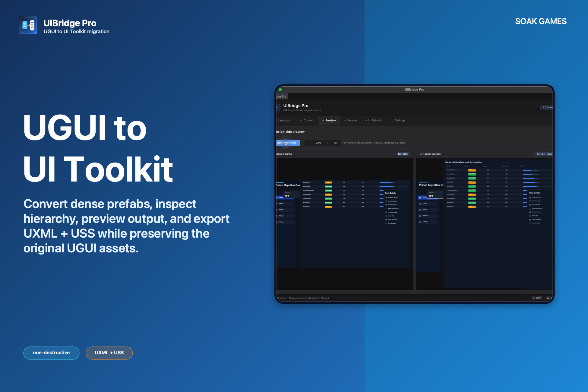The image size is (588, 392).
Task: Select Settings in UGUI source sidebar
Action: (285, 222)
